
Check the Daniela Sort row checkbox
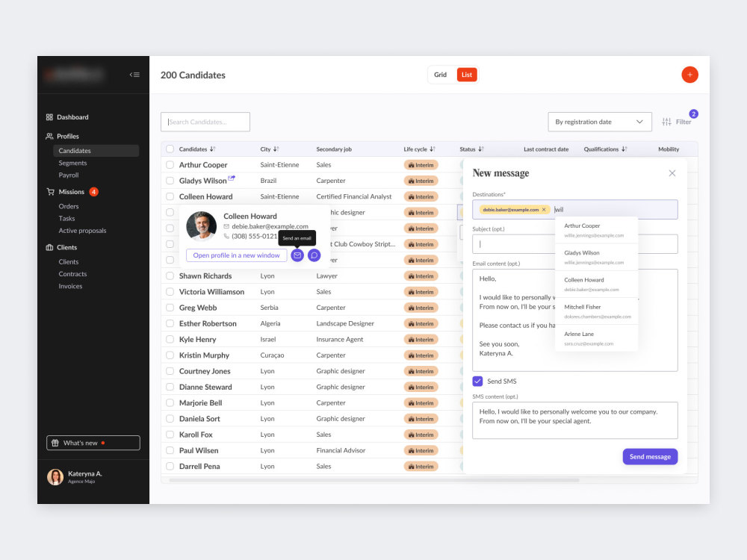point(170,419)
